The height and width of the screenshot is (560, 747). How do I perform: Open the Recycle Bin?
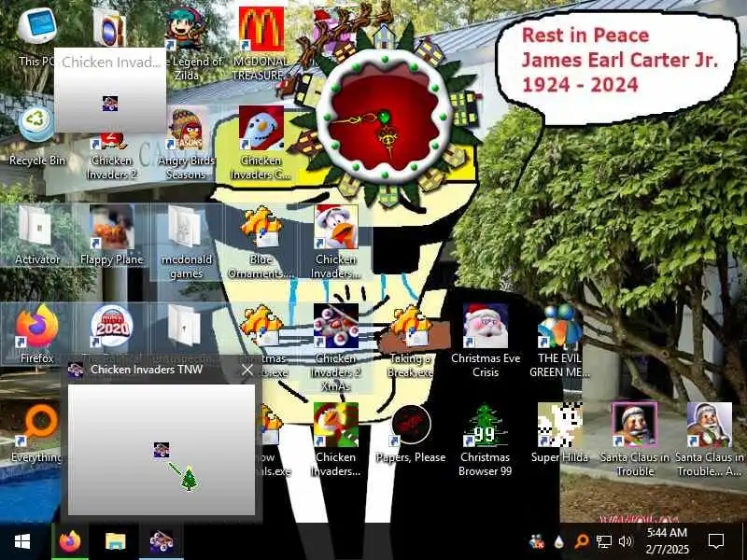(x=36, y=136)
